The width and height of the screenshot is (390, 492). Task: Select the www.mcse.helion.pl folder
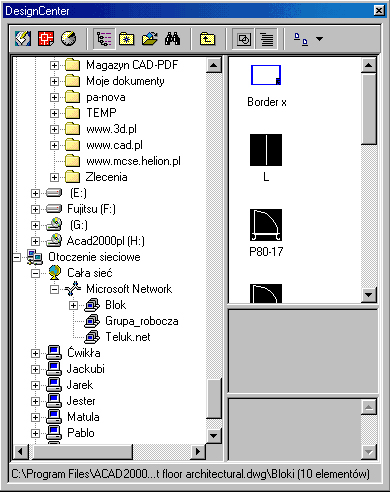[x=133, y=161]
